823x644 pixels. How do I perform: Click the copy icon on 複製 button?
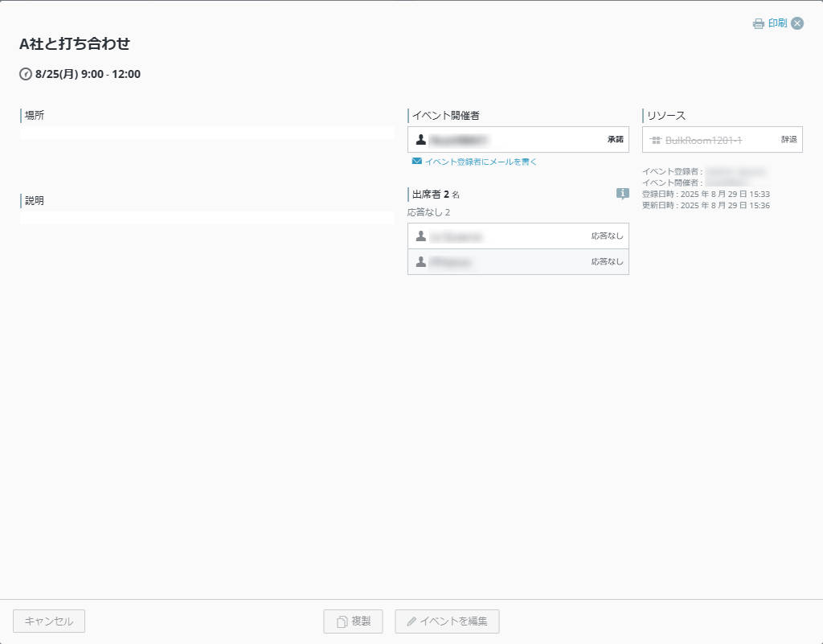click(342, 621)
